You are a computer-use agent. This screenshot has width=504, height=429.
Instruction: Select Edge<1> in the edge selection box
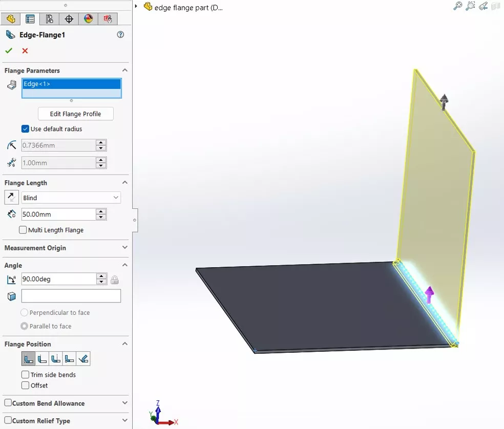coord(72,84)
